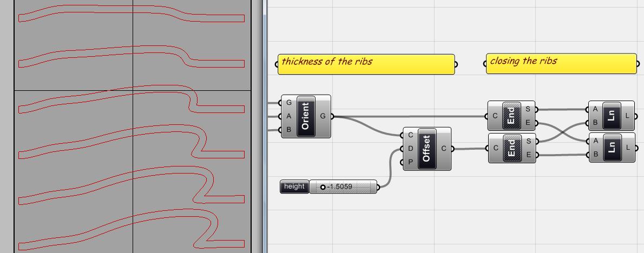Click 'closing the ribs' panel input grip
This screenshot has width=644, height=253.
point(485,64)
